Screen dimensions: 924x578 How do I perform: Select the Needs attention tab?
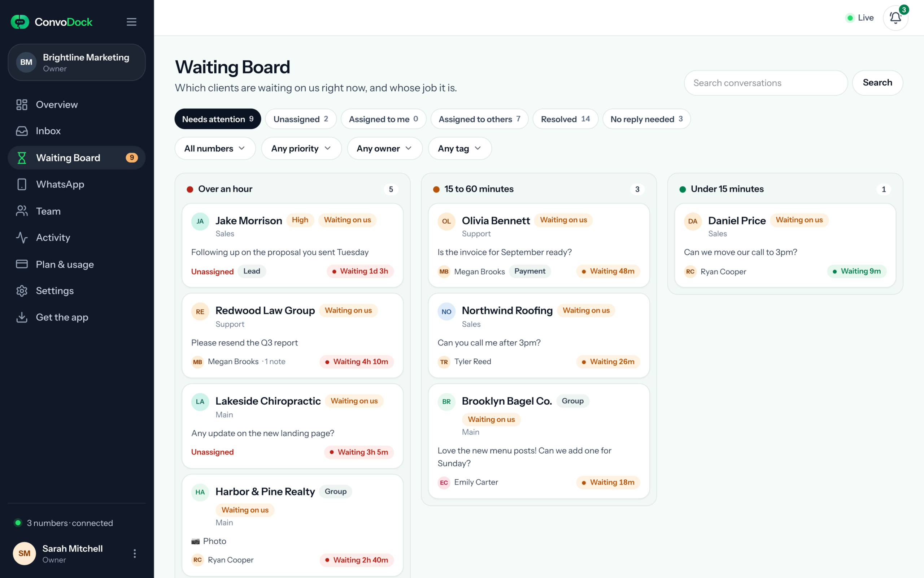pyautogui.click(x=218, y=119)
